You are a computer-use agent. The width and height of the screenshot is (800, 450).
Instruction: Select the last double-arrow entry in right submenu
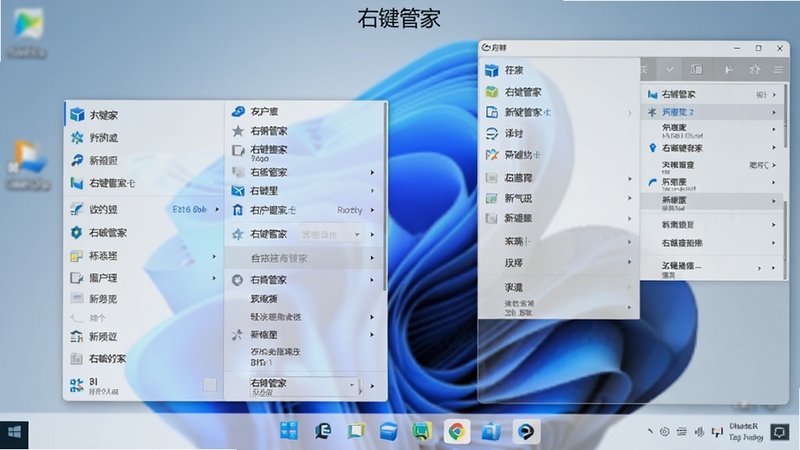coord(713,268)
